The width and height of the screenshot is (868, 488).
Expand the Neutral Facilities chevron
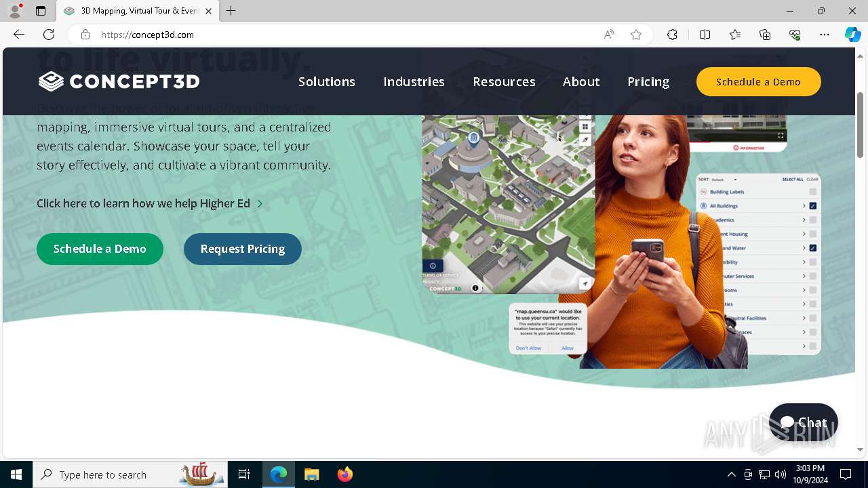[x=804, y=318]
